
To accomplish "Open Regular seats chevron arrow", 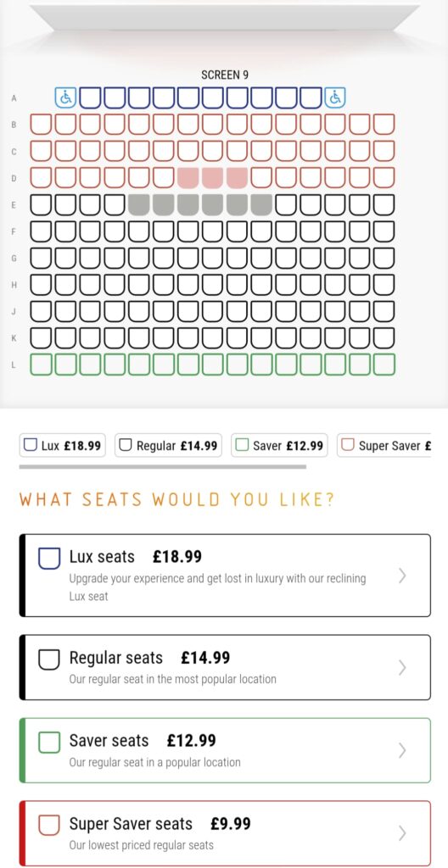I will click(402, 668).
